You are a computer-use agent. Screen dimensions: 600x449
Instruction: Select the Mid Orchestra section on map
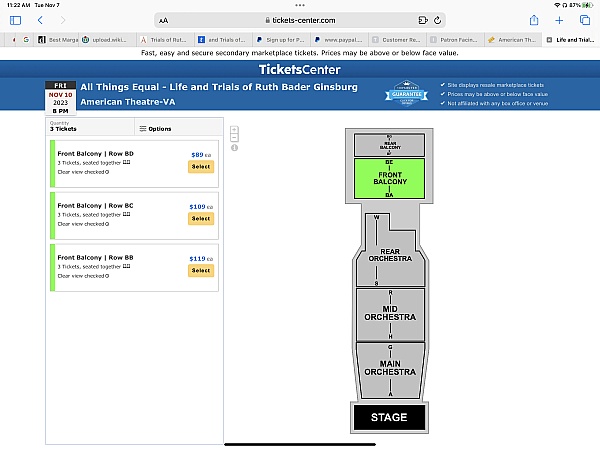(x=390, y=315)
